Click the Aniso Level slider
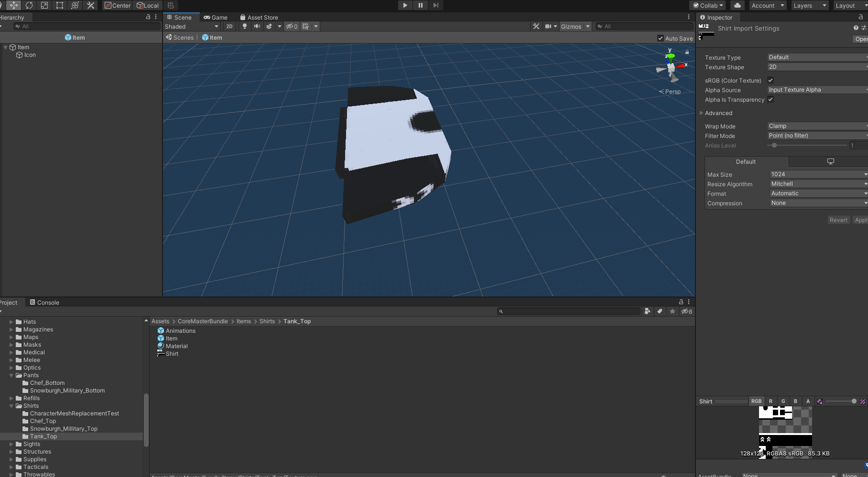 (807, 145)
